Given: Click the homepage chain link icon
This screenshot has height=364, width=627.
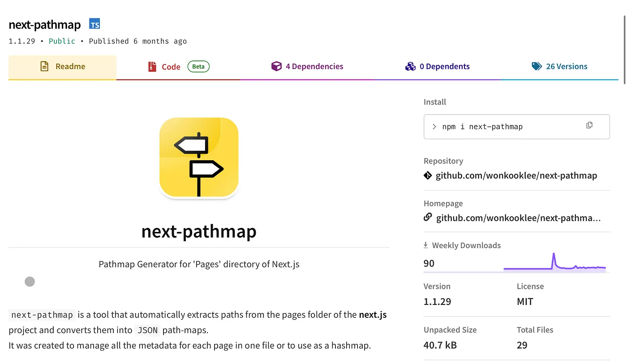Looking at the screenshot, I should click(428, 218).
